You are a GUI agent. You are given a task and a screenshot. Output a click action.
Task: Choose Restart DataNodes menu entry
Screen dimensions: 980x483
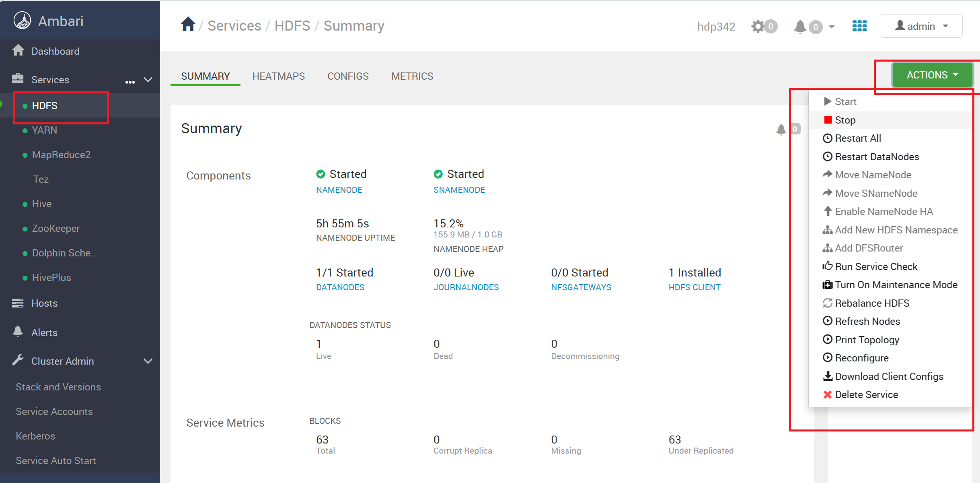(x=890, y=157)
